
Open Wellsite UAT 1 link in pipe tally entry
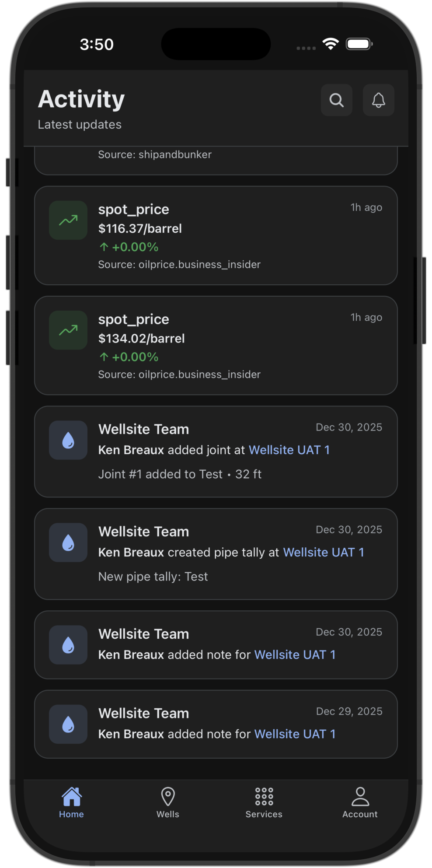[324, 552]
